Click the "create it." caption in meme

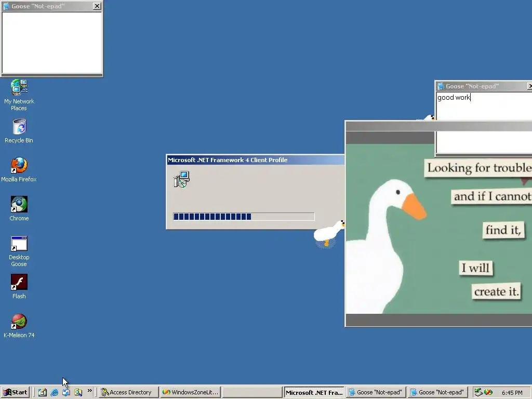[496, 291]
